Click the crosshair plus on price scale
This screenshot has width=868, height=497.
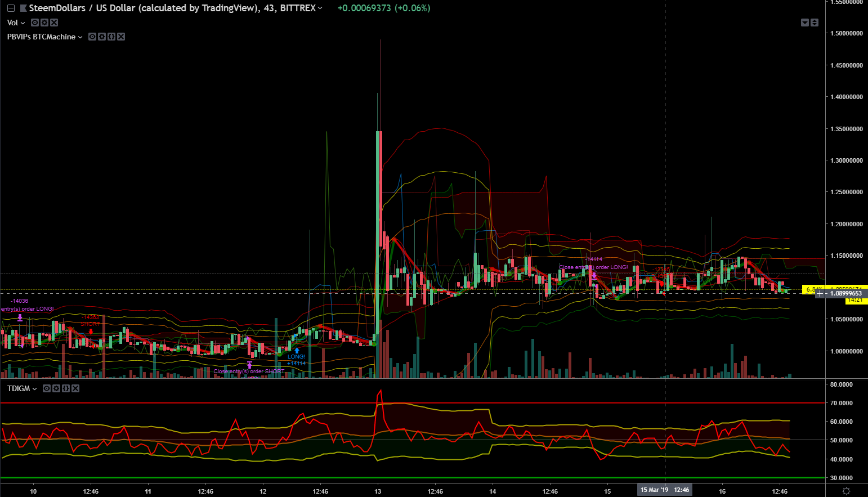point(820,293)
